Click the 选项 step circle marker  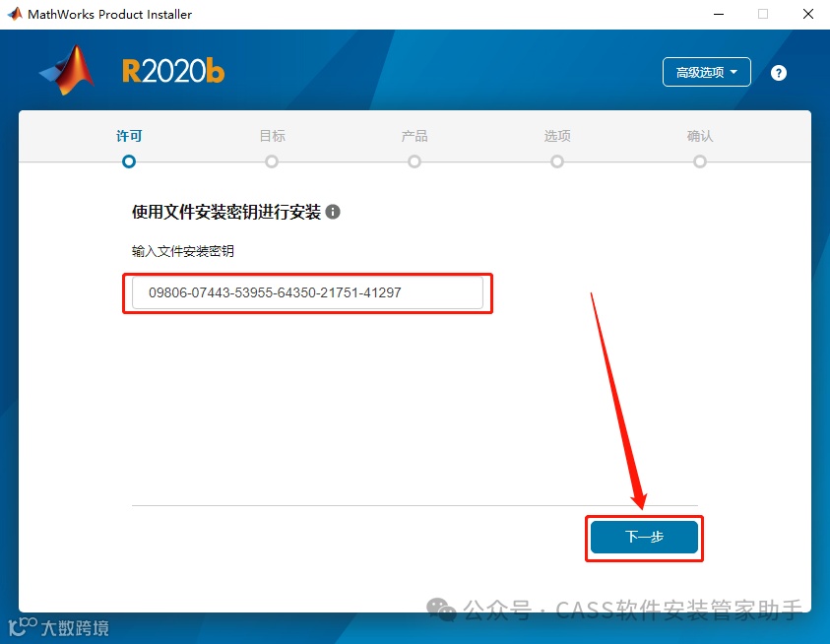(557, 161)
